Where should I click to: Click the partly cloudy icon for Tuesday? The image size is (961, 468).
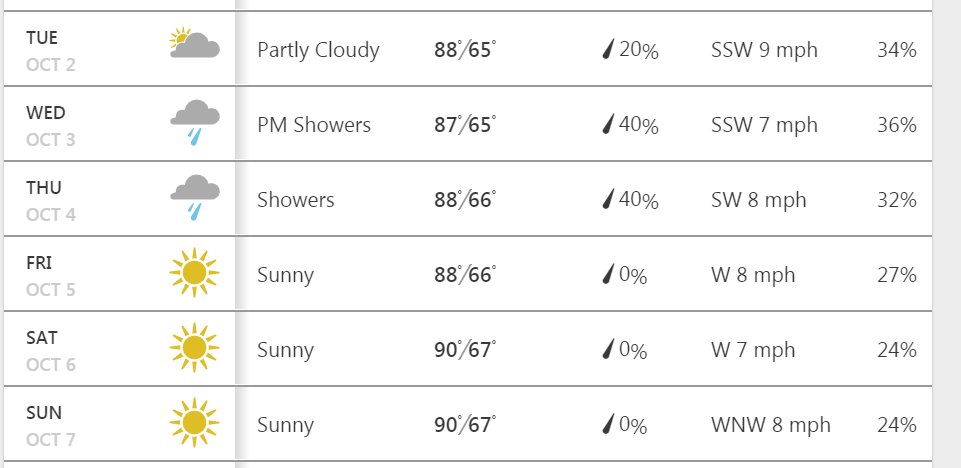coord(194,43)
